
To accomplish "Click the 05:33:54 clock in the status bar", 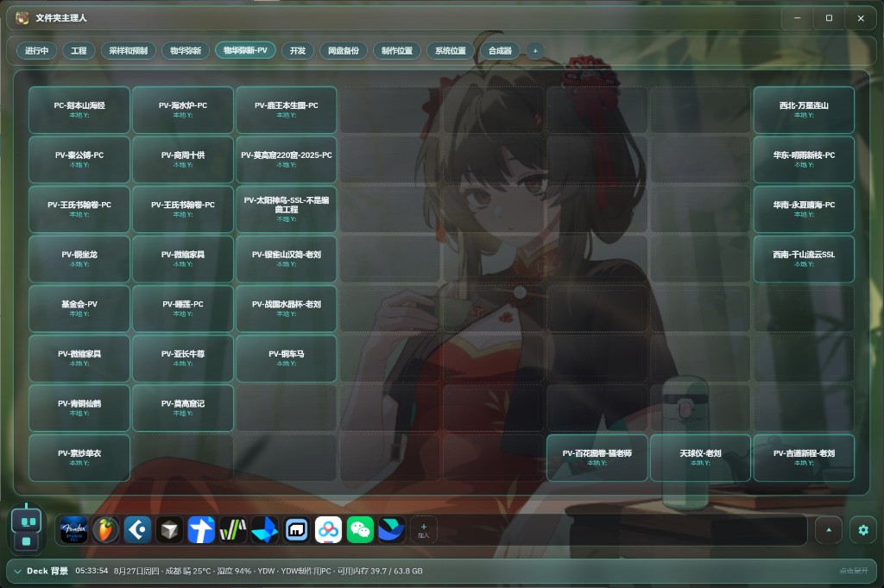I will tap(92, 571).
